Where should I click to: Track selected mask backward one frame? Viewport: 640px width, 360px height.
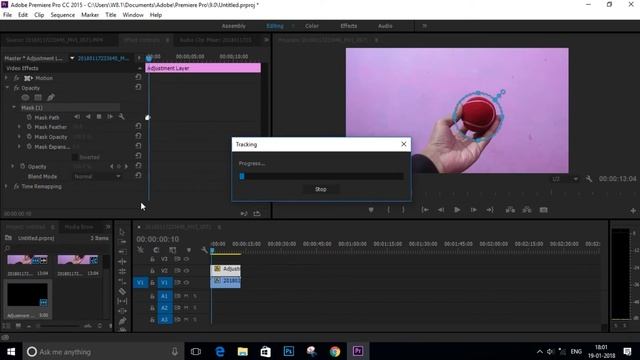77,117
